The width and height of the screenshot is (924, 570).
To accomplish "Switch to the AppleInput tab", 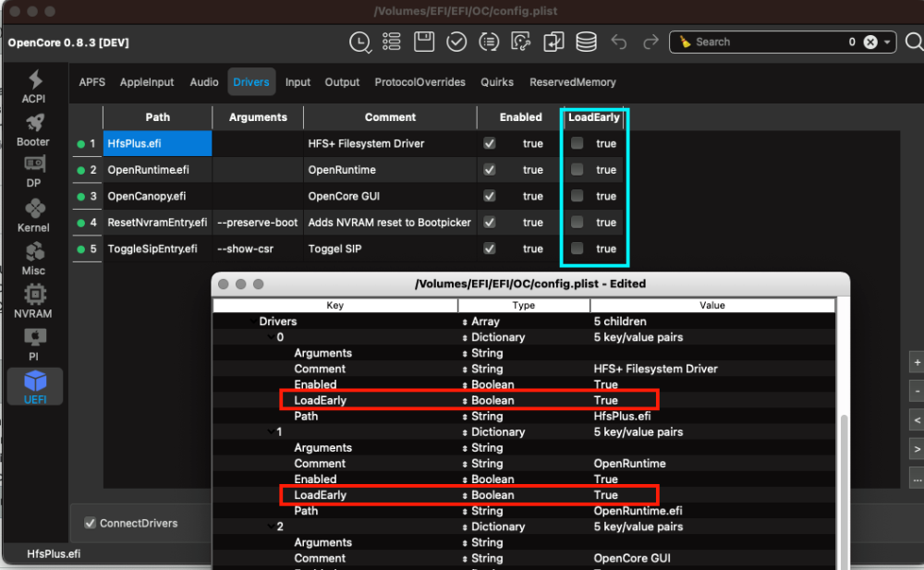I will pos(147,82).
